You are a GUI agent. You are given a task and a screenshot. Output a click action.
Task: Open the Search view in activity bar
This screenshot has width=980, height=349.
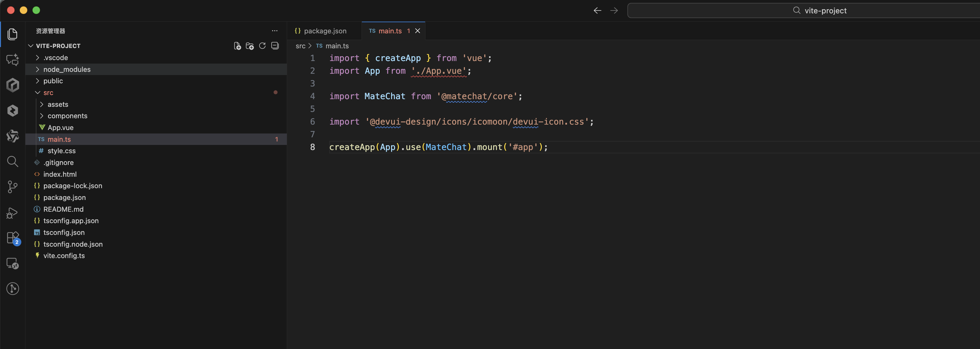coord(12,161)
